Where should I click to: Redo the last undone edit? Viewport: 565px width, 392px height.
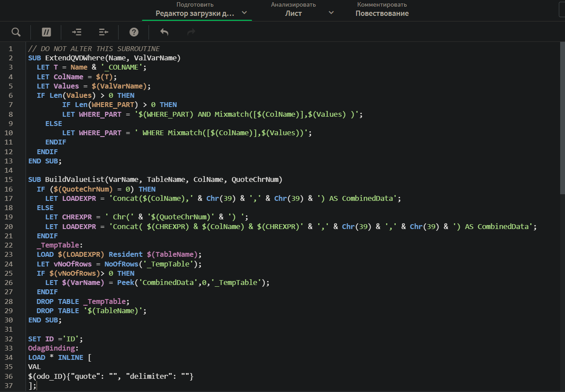[191, 32]
